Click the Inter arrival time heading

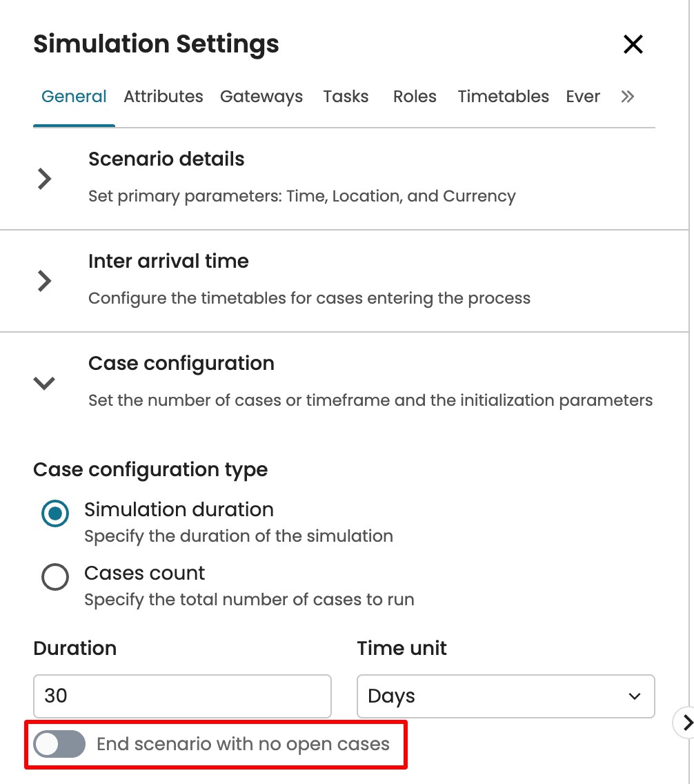coord(168,261)
